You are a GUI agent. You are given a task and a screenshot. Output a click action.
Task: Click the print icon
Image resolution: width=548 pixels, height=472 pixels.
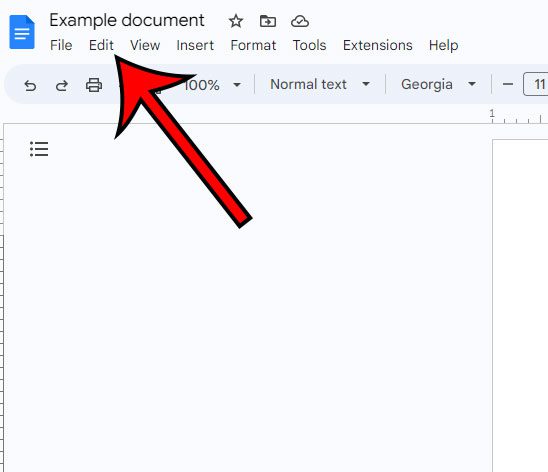94,85
